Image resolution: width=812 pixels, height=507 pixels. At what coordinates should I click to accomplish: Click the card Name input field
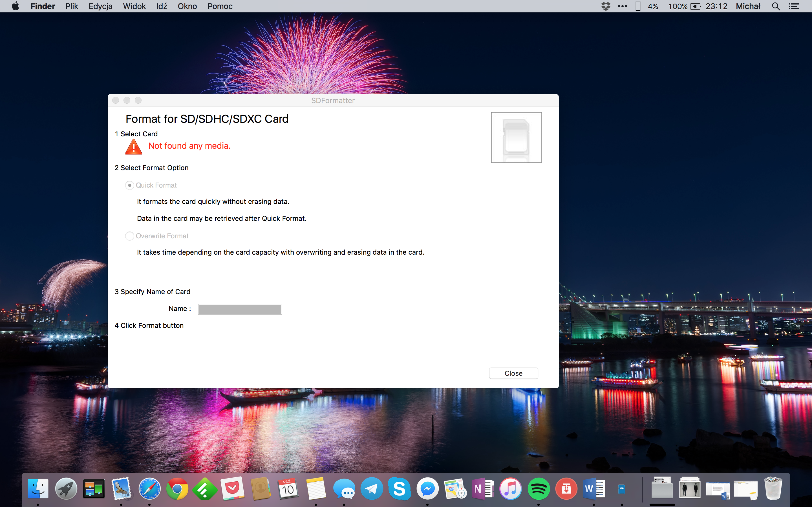coord(240,309)
